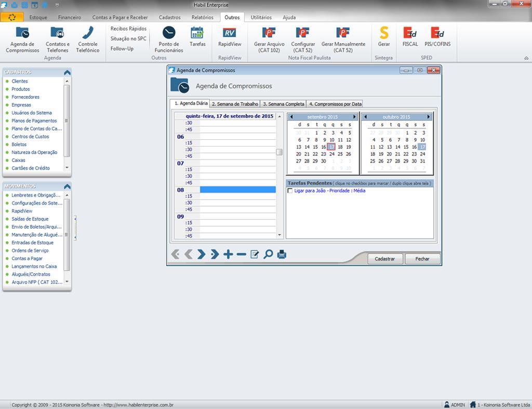This screenshot has height=409, width=532.
Task: Open Ordens de Serviço in Movimentos list
Action: pyautogui.click(x=30, y=250)
